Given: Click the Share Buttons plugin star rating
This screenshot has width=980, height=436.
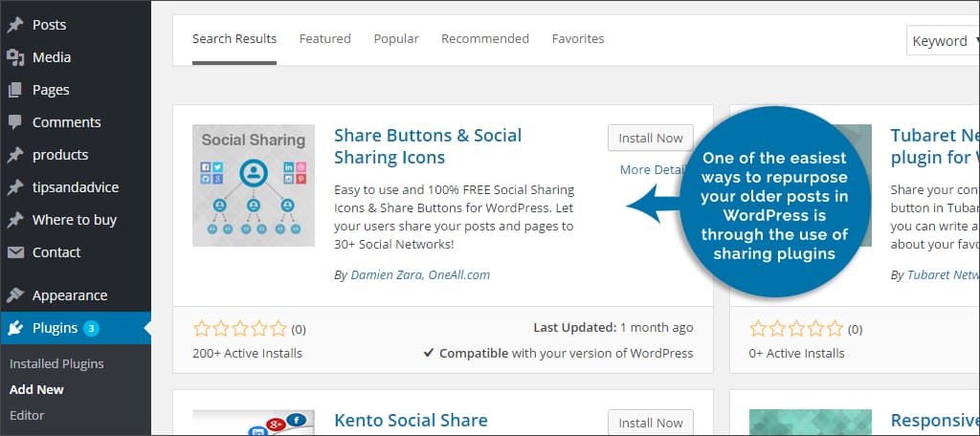Looking at the screenshot, I should pos(240,329).
